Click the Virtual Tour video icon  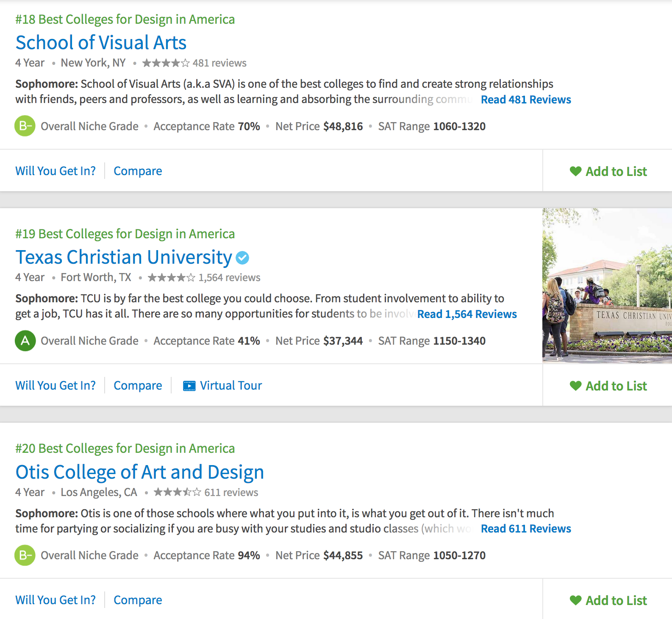(x=189, y=386)
